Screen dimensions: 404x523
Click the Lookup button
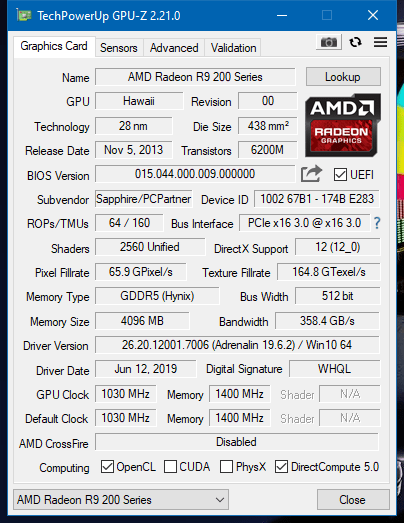(343, 77)
